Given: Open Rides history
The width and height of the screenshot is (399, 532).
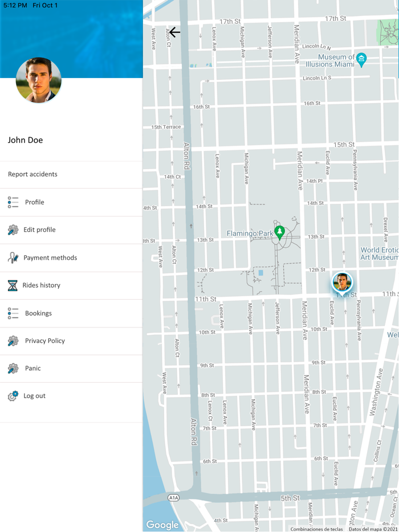Looking at the screenshot, I should pyautogui.click(x=71, y=286).
